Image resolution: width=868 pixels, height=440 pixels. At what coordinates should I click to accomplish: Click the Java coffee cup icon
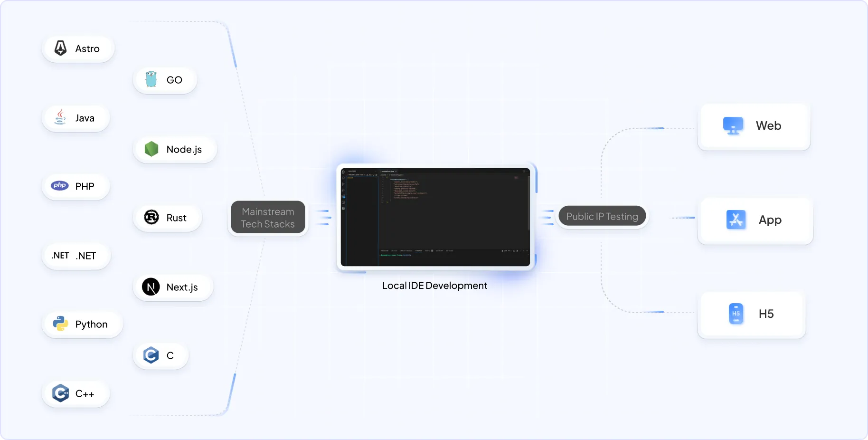click(x=60, y=117)
